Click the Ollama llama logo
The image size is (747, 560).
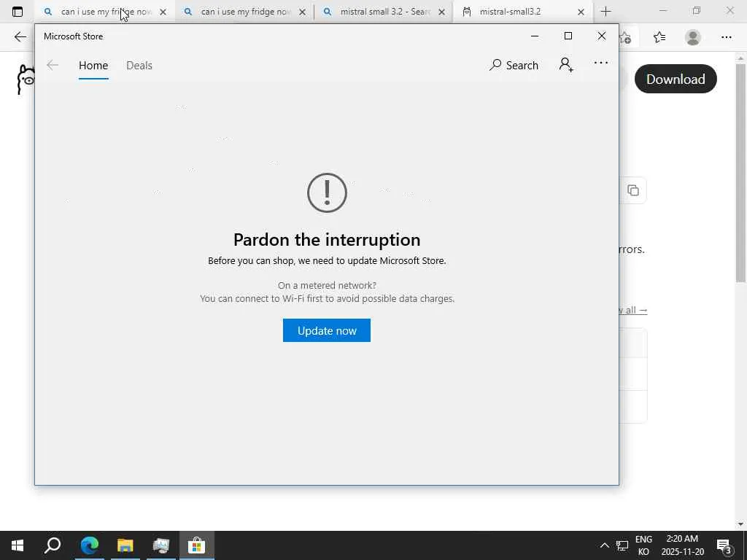point(26,79)
